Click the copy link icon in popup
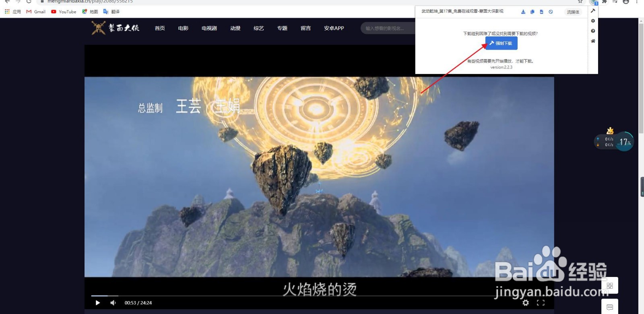 pos(532,12)
